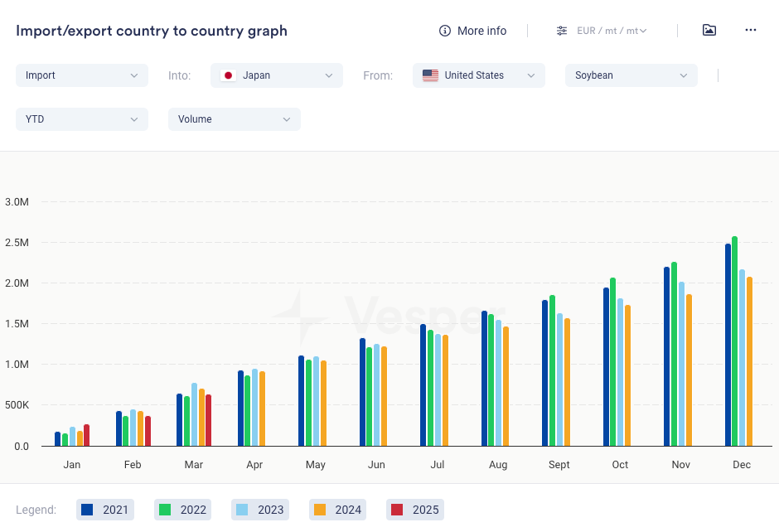Click the red 2025 January bar
Image resolution: width=779 pixels, height=532 pixels.
click(87, 436)
